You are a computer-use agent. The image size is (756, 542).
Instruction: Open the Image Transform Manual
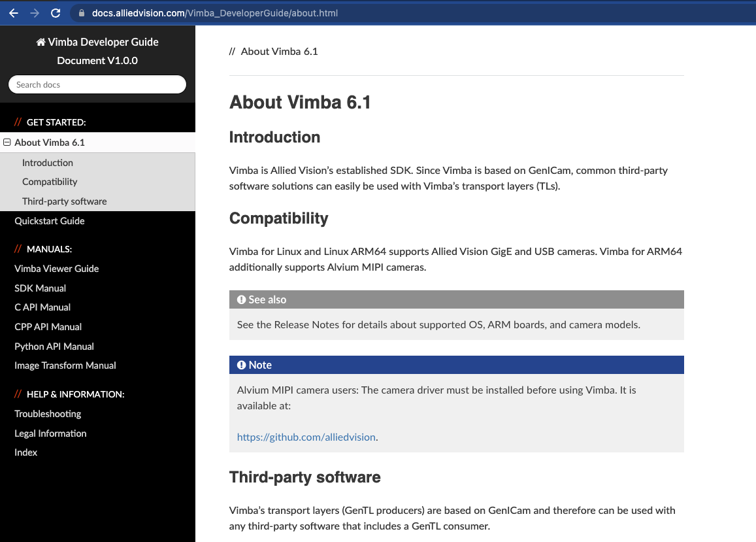65,365
